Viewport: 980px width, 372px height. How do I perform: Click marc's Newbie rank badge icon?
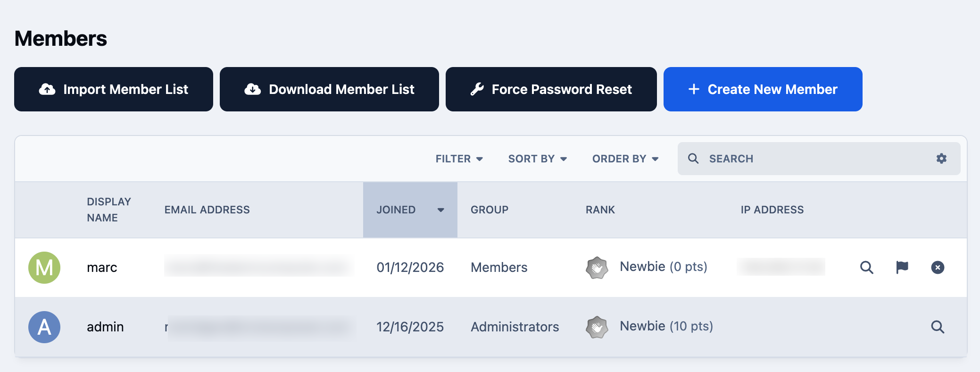(597, 268)
